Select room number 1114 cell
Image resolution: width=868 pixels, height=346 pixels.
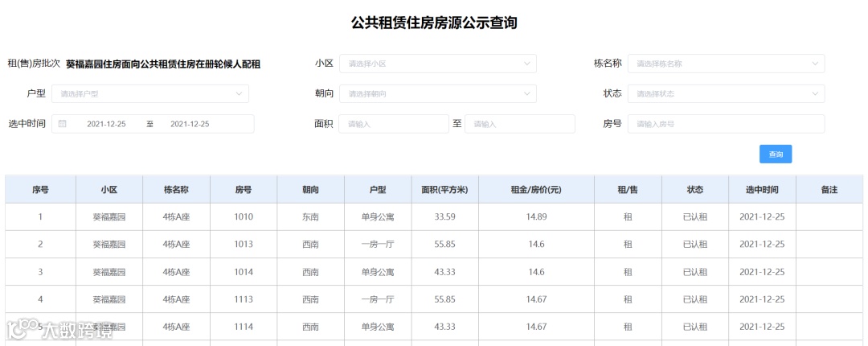click(244, 327)
